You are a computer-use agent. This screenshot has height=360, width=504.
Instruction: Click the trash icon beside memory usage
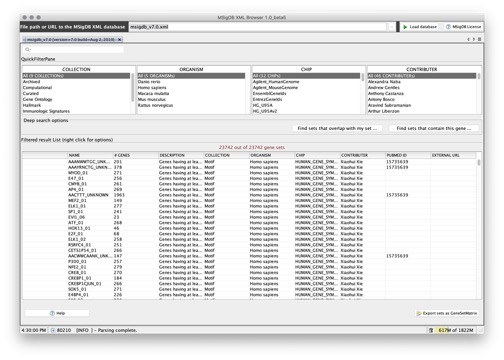tap(431, 330)
